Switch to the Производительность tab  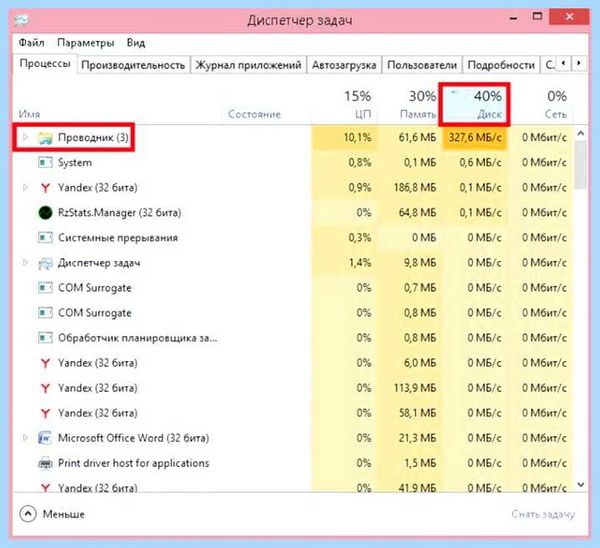[x=133, y=65]
